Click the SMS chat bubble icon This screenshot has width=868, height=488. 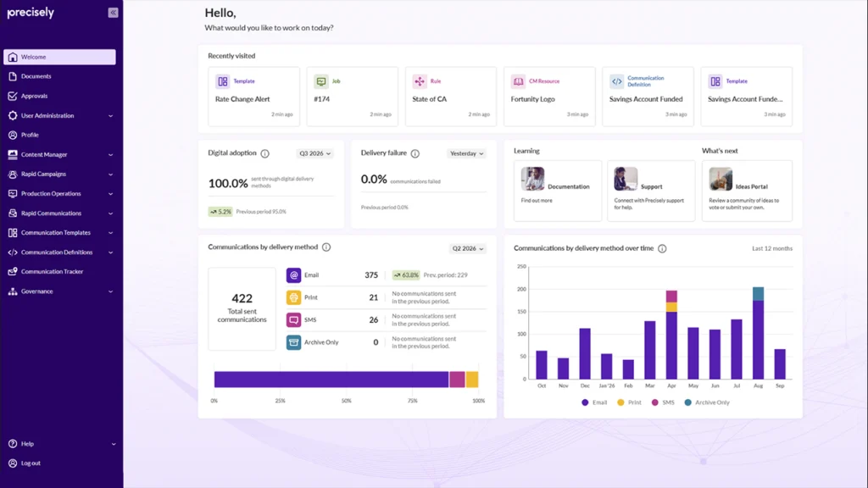(293, 319)
